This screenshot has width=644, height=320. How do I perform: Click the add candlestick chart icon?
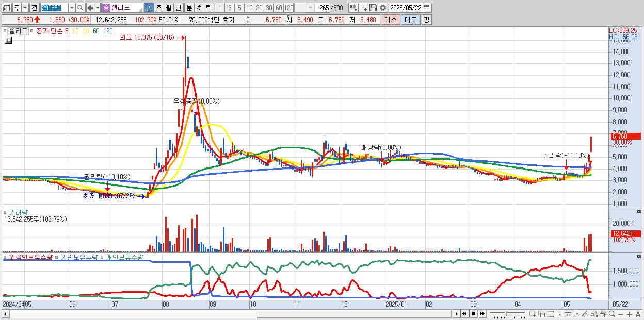[x=353, y=8]
